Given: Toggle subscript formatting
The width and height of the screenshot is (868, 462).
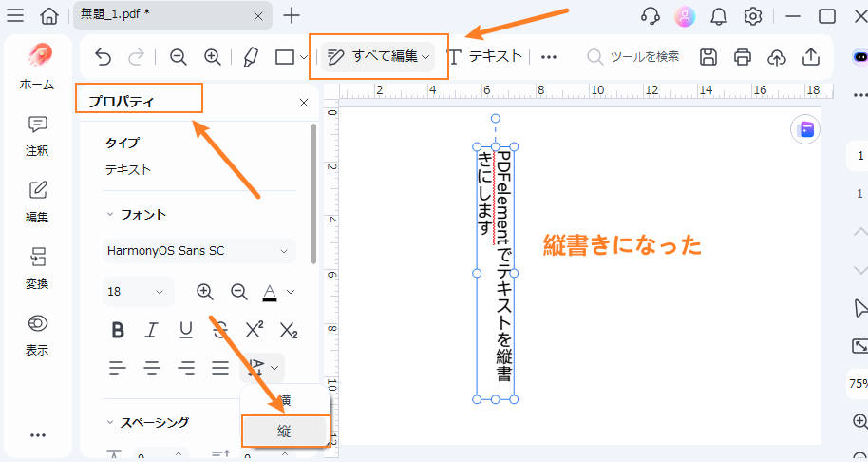Looking at the screenshot, I should point(289,331).
